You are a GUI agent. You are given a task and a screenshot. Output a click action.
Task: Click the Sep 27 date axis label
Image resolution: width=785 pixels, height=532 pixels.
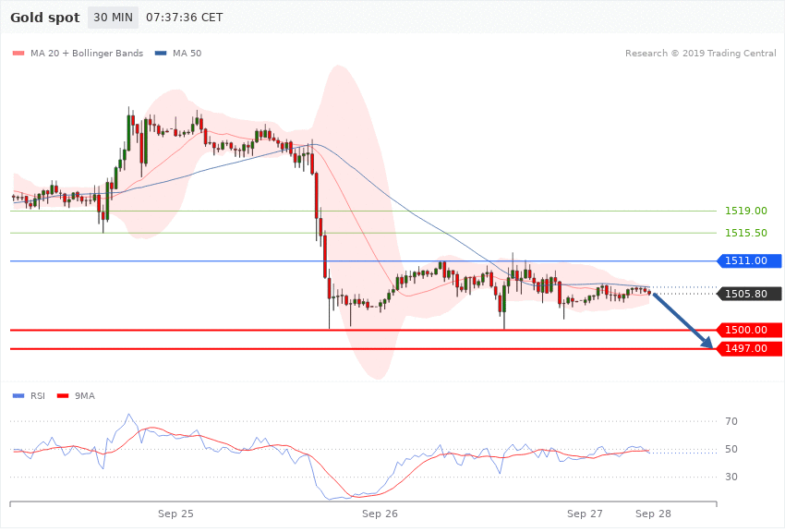585,514
